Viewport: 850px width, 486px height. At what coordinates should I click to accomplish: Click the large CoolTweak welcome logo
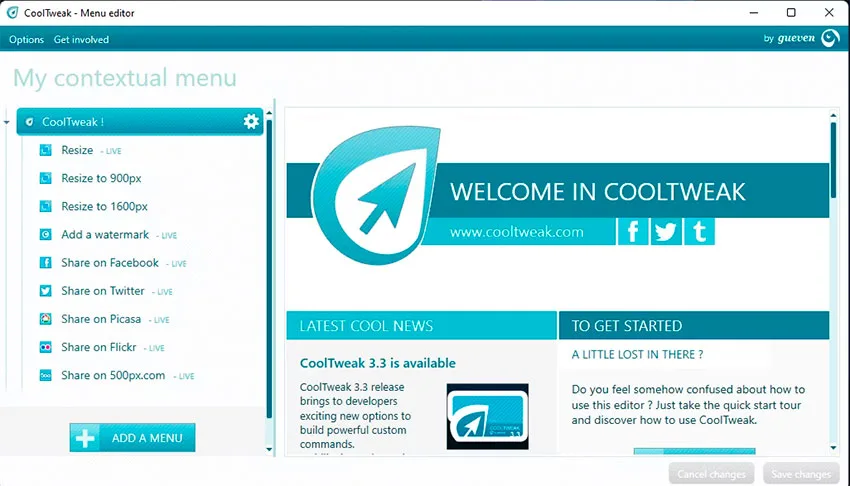(x=376, y=195)
